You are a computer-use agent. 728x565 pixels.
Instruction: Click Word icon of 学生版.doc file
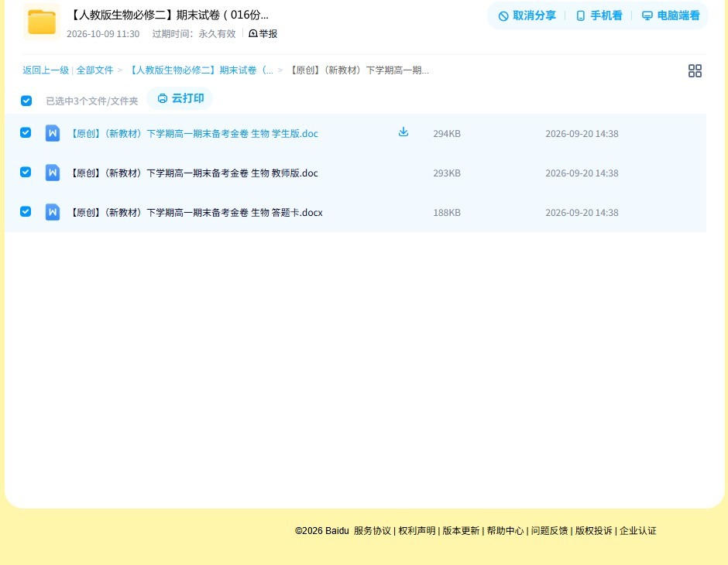tap(53, 133)
